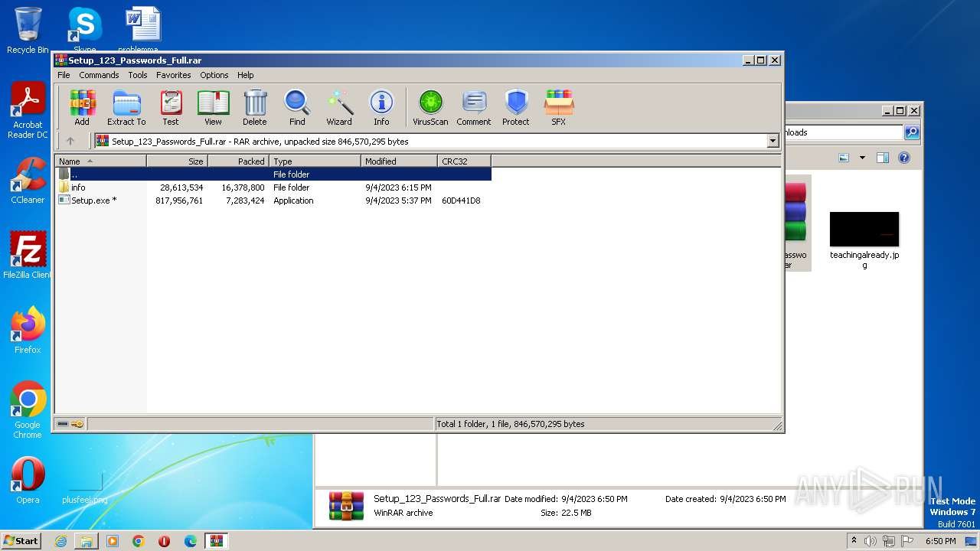
Task: Click the Explorer search magnifier button
Action: (x=911, y=132)
